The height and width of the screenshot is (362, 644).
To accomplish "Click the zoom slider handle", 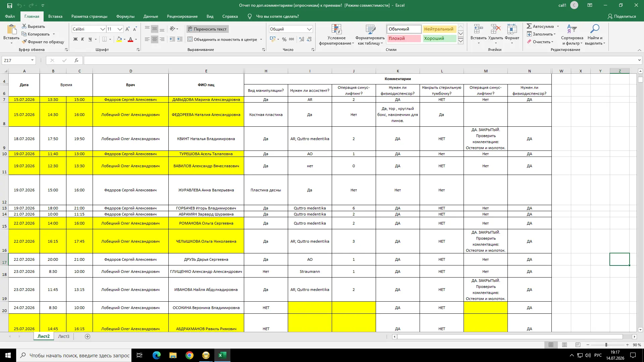I will point(606,345).
